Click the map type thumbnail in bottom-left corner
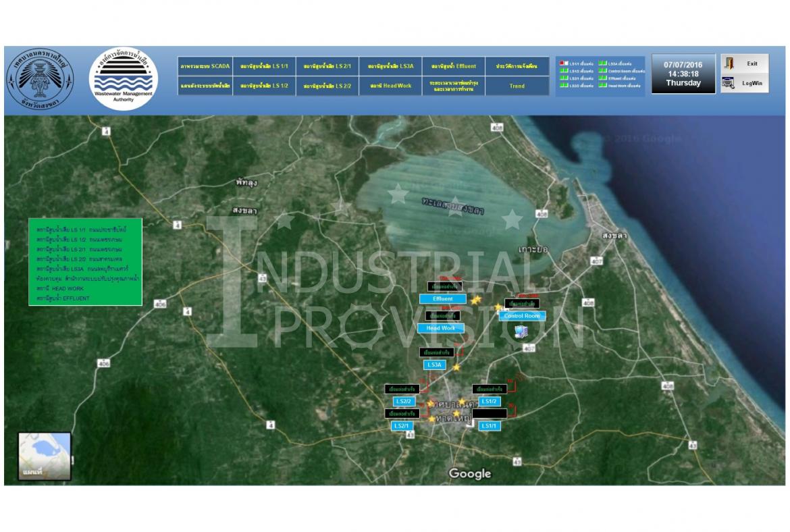Screen dimensions: 790x532 (x=45, y=456)
